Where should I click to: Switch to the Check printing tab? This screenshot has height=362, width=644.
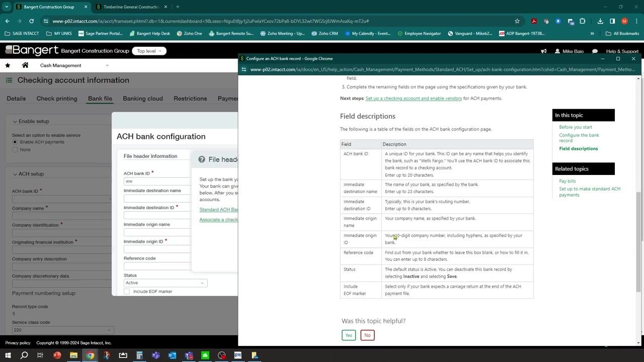point(57,99)
